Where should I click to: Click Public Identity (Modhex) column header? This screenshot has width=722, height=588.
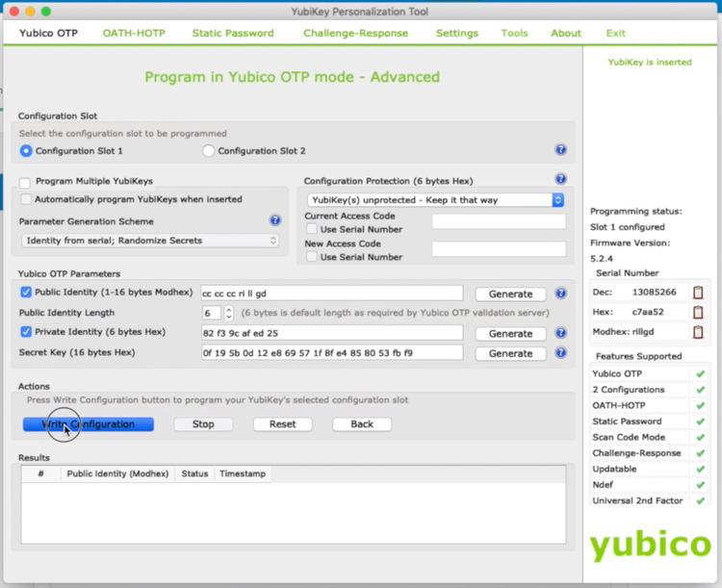click(x=117, y=473)
